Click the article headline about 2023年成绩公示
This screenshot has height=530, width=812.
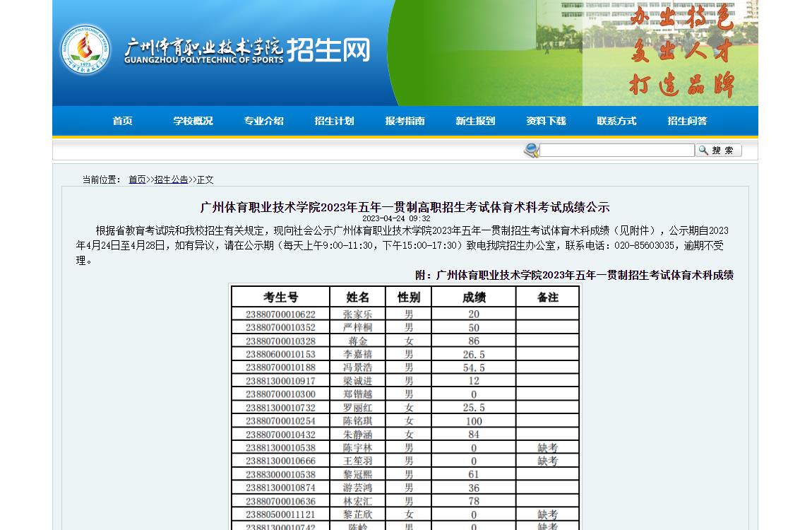[x=405, y=207]
